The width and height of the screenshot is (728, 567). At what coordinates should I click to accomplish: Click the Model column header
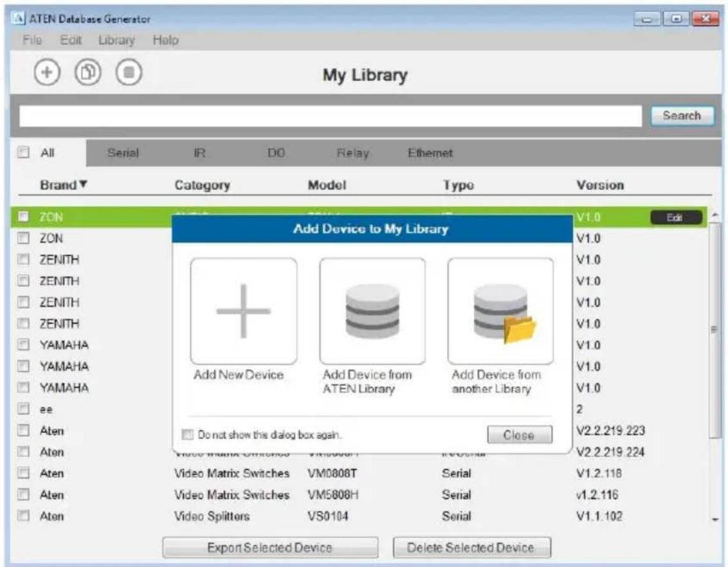pyautogui.click(x=327, y=185)
